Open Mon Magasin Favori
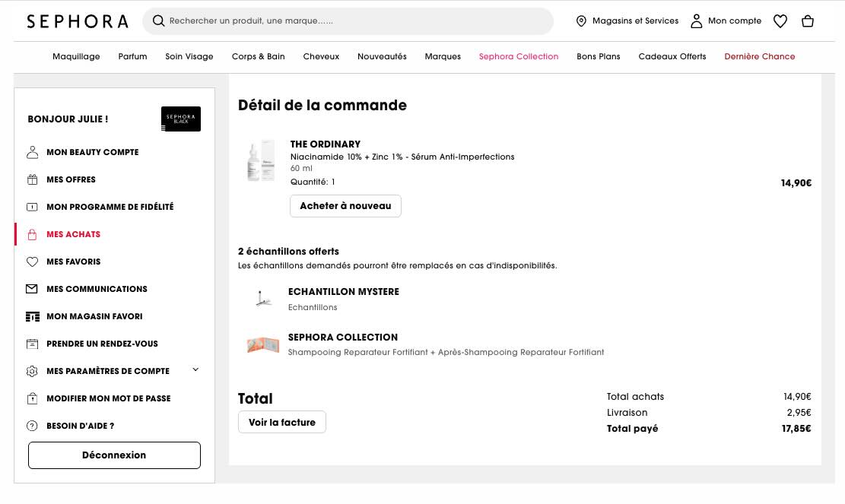Image resolution: width=845 pixels, height=504 pixels. click(94, 316)
